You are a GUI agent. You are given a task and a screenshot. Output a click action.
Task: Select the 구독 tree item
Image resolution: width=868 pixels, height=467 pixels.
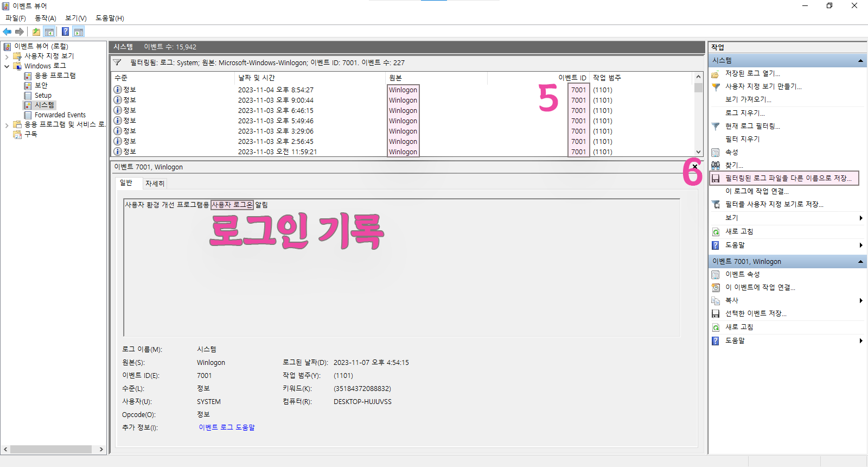[x=31, y=134]
